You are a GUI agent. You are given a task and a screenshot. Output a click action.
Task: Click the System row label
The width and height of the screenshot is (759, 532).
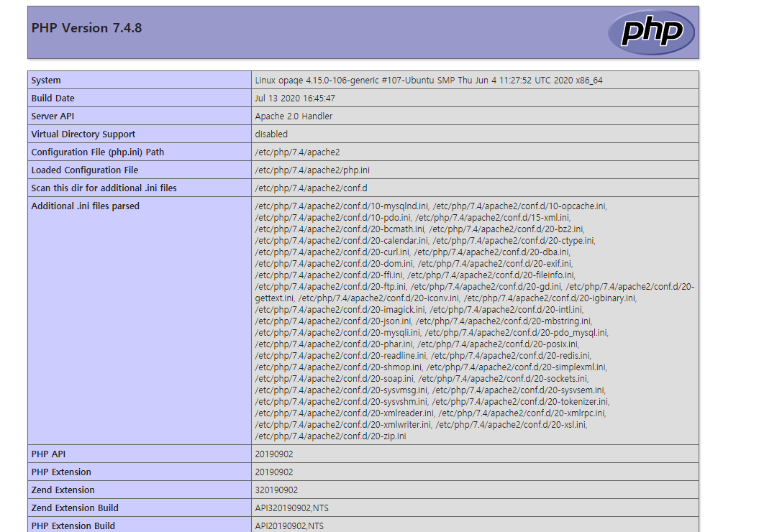(46, 81)
